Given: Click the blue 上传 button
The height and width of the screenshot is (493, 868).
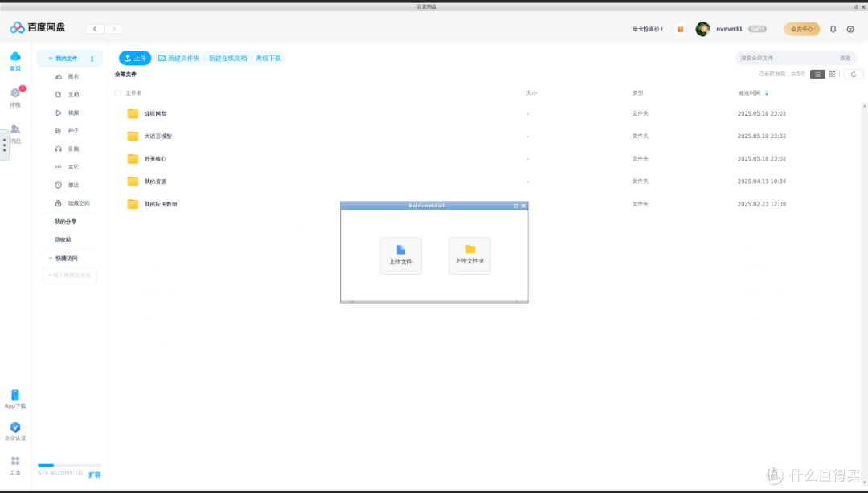Looking at the screenshot, I should pyautogui.click(x=135, y=58).
